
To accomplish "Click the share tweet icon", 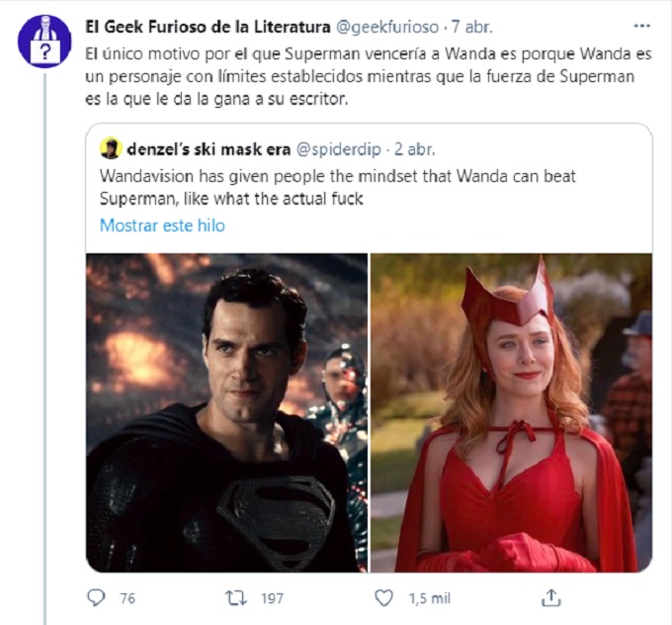I will pos(552,597).
